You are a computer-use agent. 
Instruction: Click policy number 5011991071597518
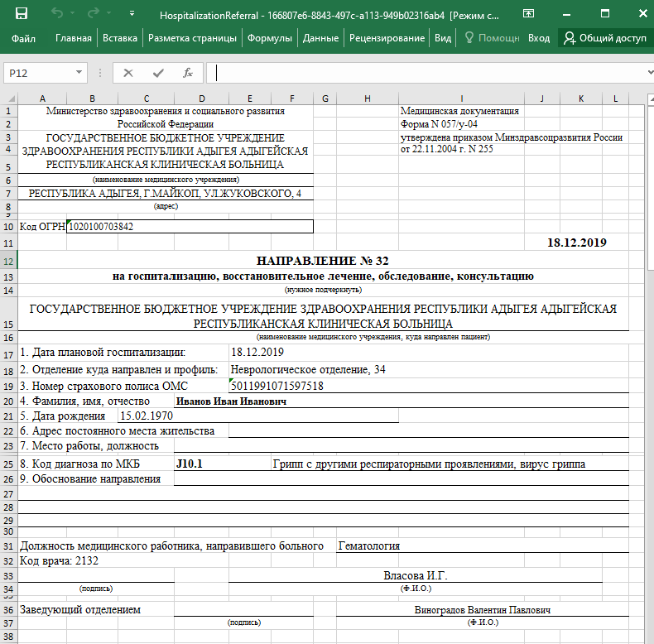pyautogui.click(x=277, y=386)
